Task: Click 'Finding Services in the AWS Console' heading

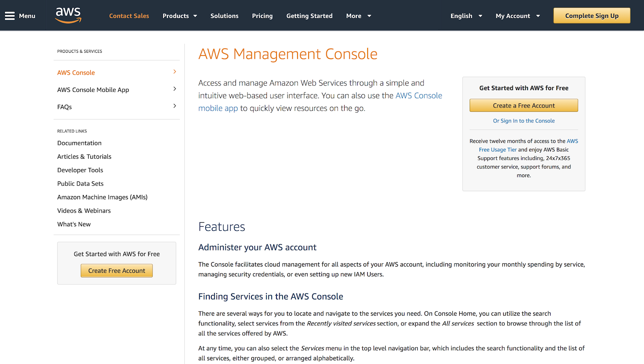Action: (270, 296)
